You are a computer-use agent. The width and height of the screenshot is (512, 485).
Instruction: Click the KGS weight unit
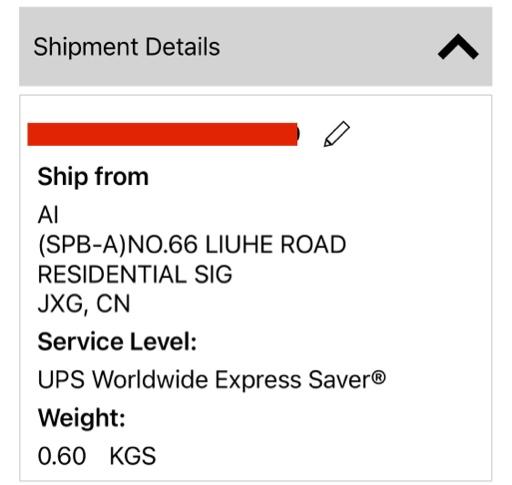[133, 456]
